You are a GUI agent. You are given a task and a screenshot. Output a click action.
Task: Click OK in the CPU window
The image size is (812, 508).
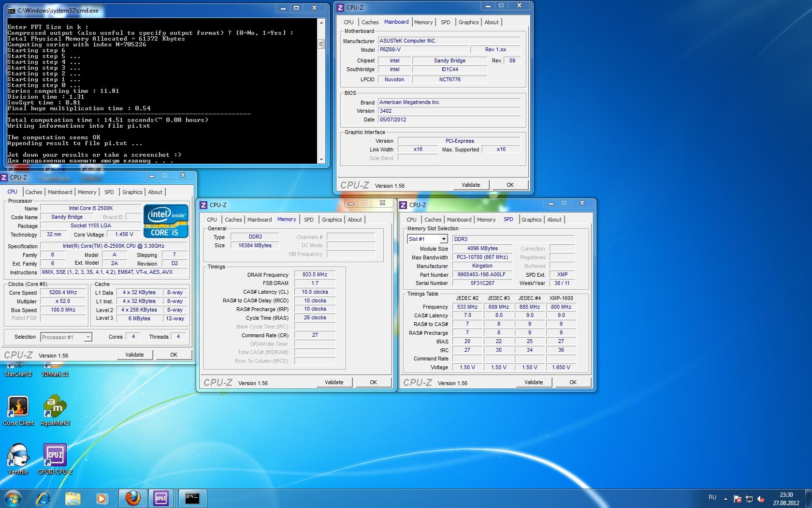click(x=174, y=355)
